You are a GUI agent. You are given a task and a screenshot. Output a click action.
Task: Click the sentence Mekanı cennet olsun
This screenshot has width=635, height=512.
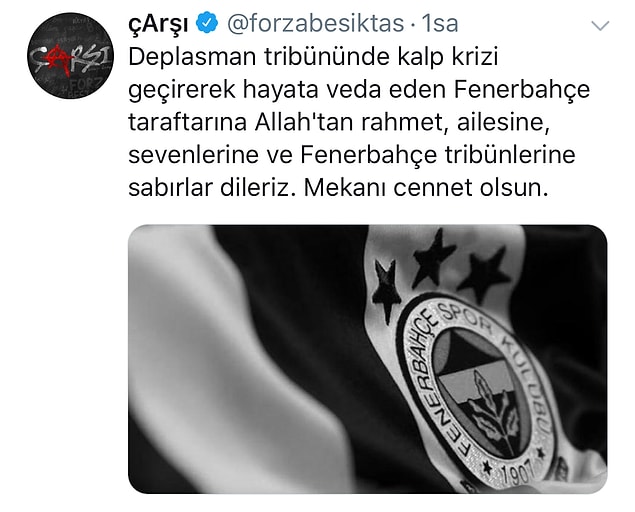426,188
